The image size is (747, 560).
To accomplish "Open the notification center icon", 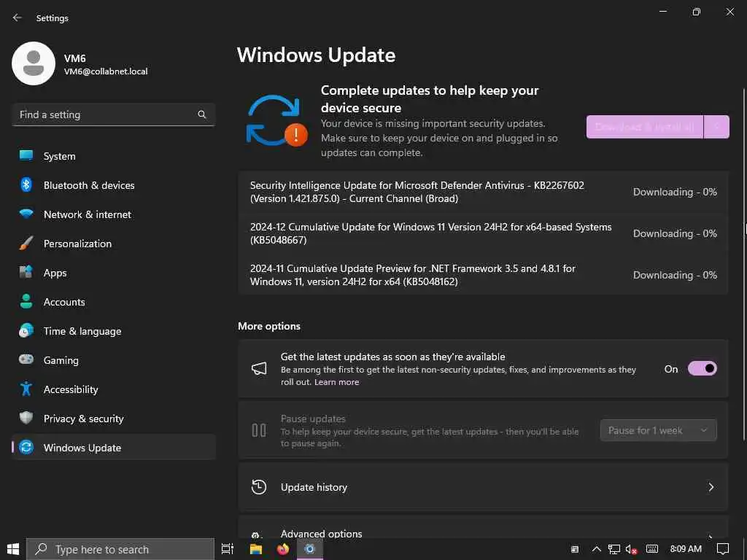I will coord(723,549).
